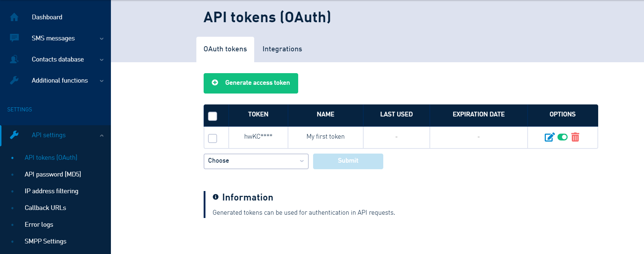Open API password (MD5) sidebar link
The height and width of the screenshot is (254, 644).
(53, 174)
